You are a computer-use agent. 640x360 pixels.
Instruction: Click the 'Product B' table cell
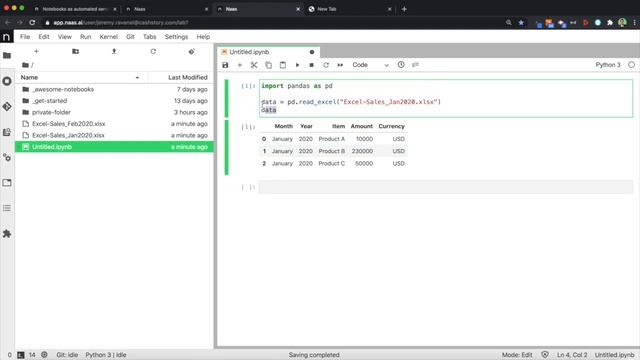click(x=331, y=151)
